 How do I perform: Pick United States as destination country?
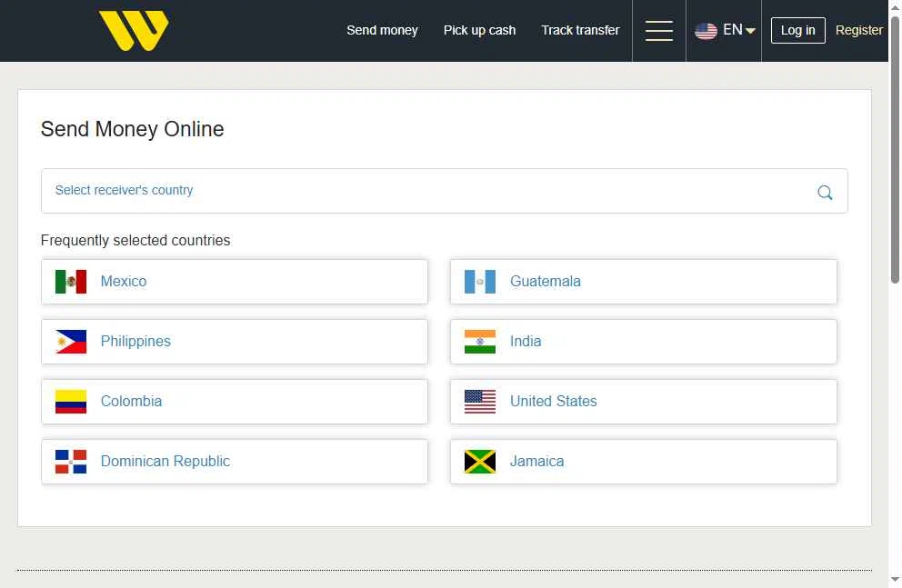(x=643, y=401)
